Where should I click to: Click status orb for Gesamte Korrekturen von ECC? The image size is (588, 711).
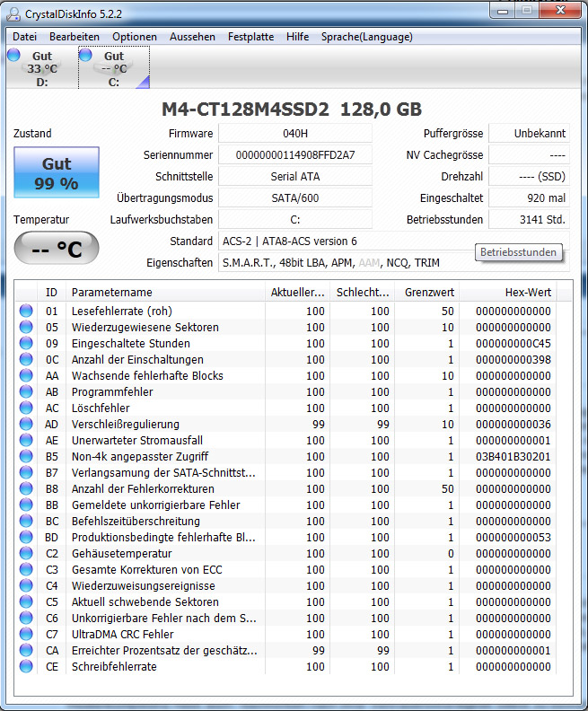coord(26,569)
